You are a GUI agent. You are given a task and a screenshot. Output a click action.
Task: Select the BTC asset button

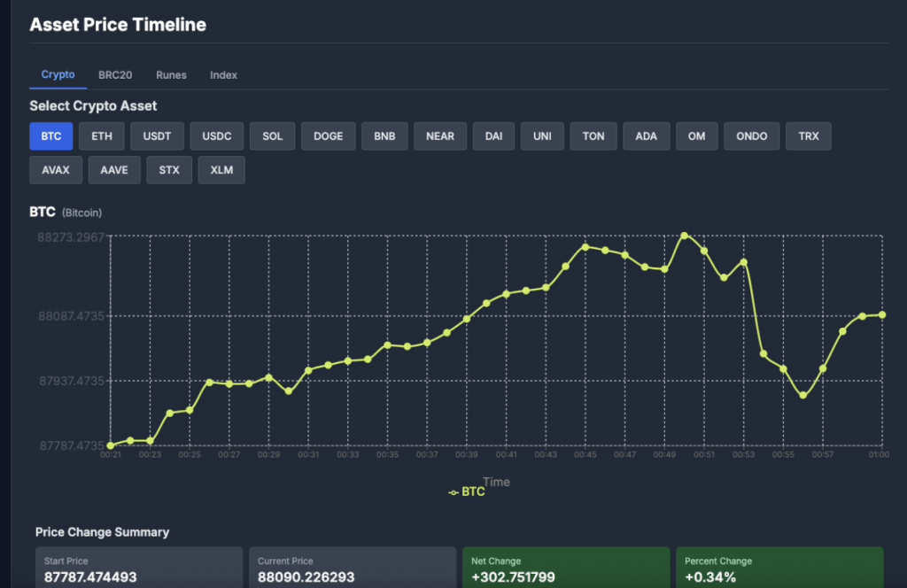click(51, 136)
